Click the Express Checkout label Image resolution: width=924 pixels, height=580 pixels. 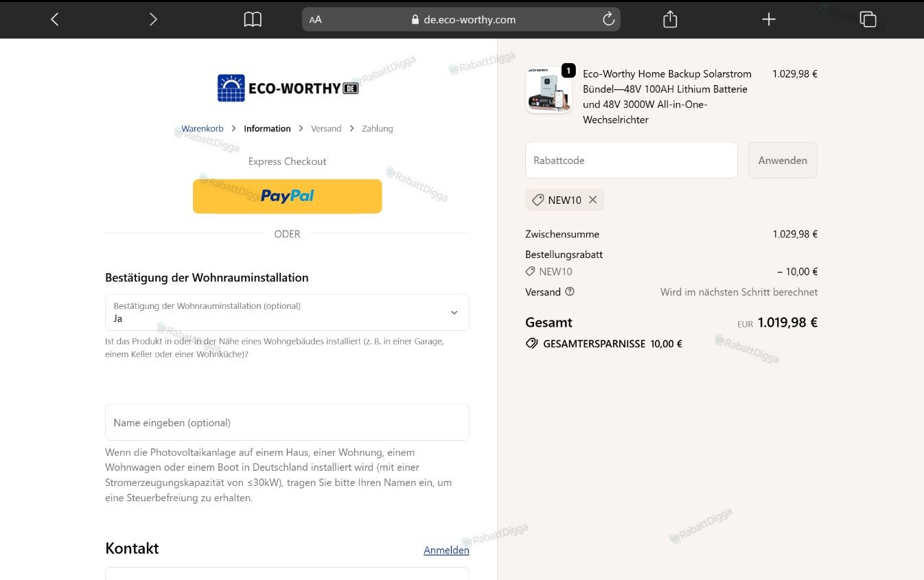(x=287, y=161)
